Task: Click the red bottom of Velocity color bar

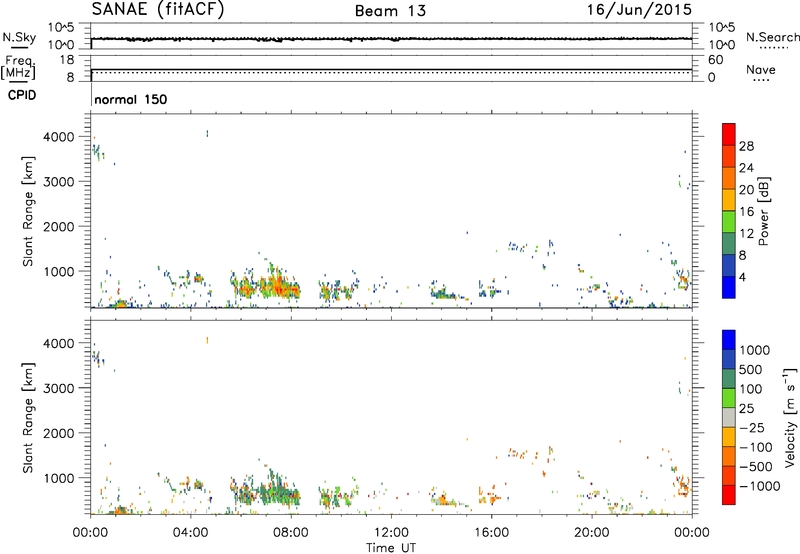Action: coord(729,497)
